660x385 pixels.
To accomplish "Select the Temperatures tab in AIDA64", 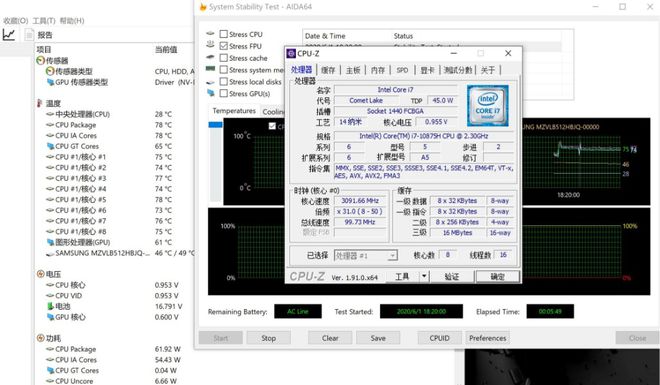I will click(x=234, y=111).
